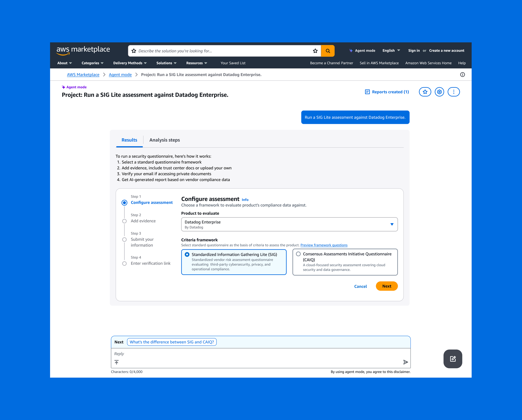Open Your Saved List
522x420 pixels.
233,63
